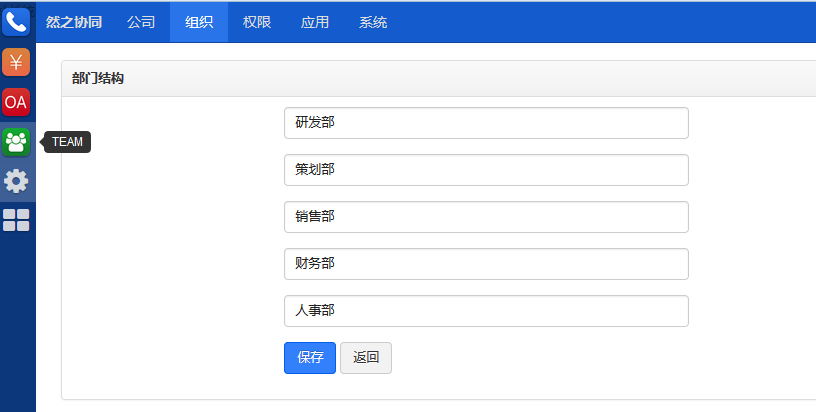Open the gear settings icon in sidebar
The height and width of the screenshot is (412, 816).
coord(16,182)
